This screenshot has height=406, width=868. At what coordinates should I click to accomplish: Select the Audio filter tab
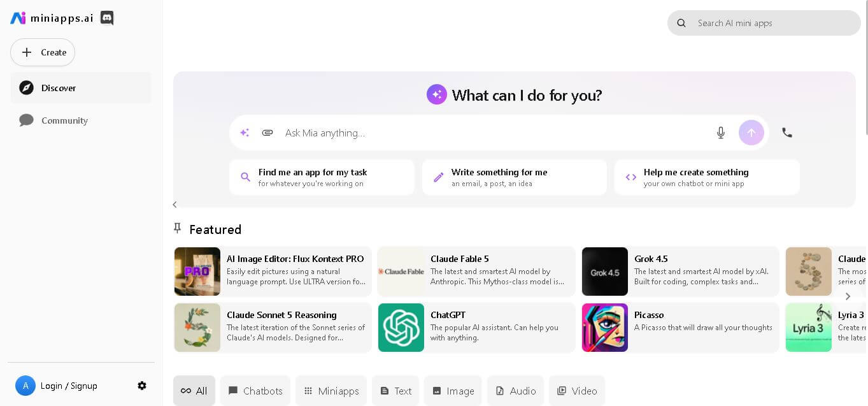click(516, 391)
